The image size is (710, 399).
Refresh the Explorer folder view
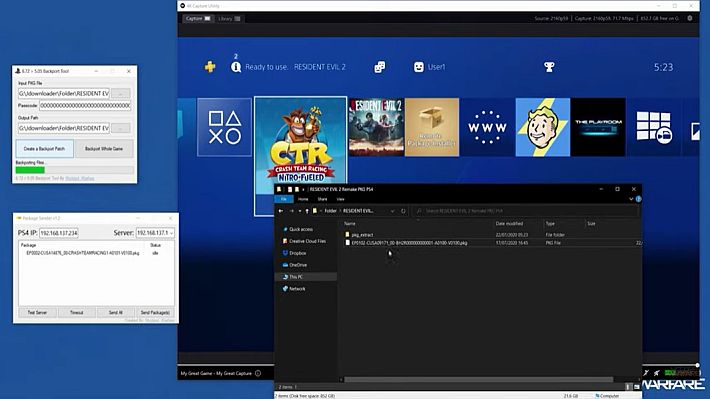click(x=403, y=211)
